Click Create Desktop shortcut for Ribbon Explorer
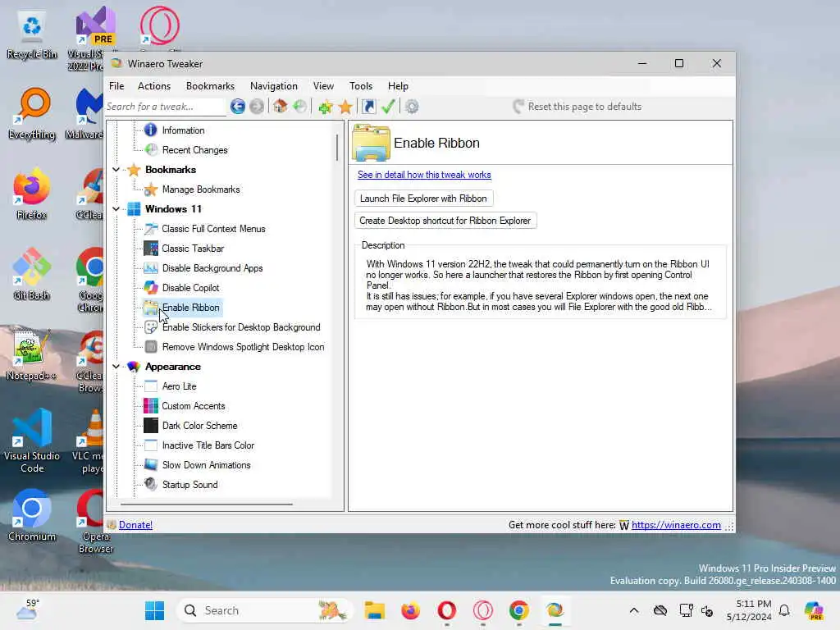 click(x=445, y=221)
